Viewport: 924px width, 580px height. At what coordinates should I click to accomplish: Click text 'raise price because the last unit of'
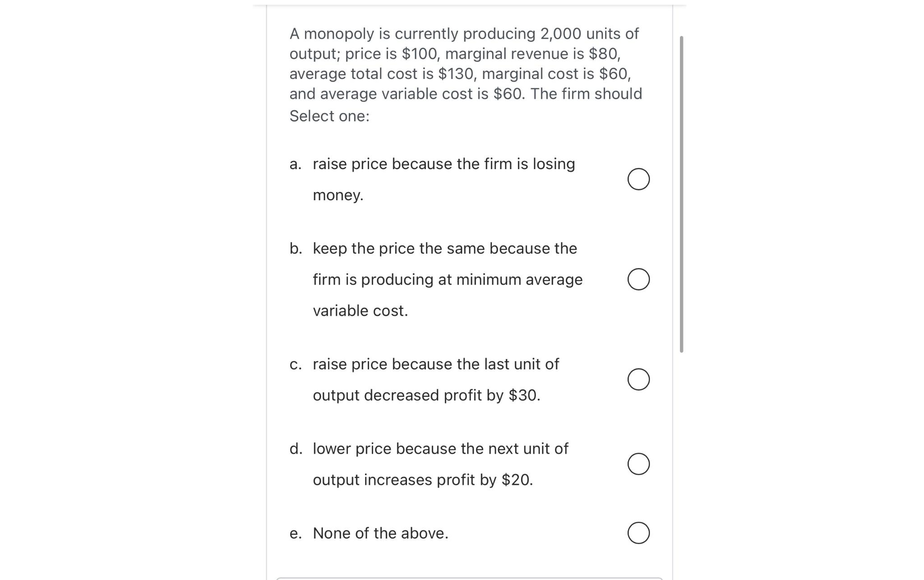(x=436, y=364)
